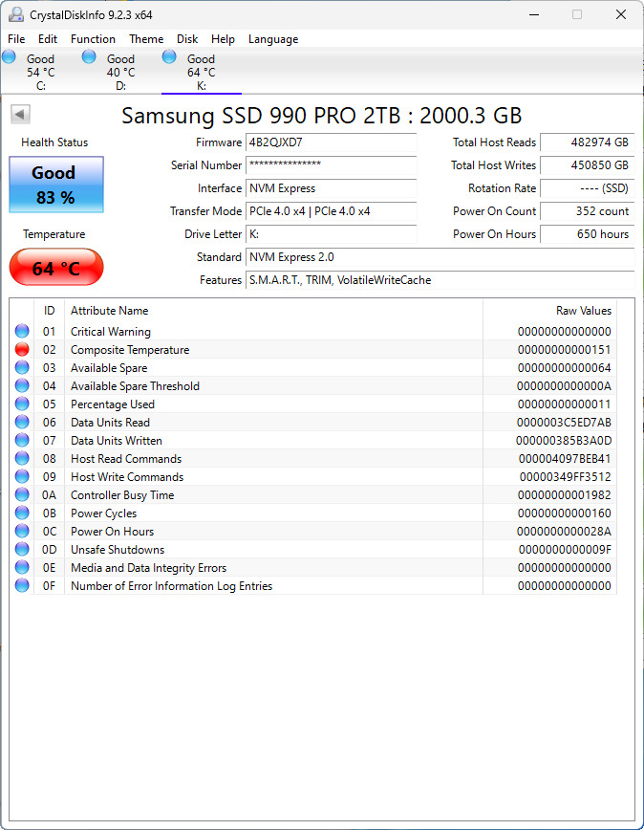Select the Composite Temperature attribute name
The width and height of the screenshot is (644, 830).
130,350
